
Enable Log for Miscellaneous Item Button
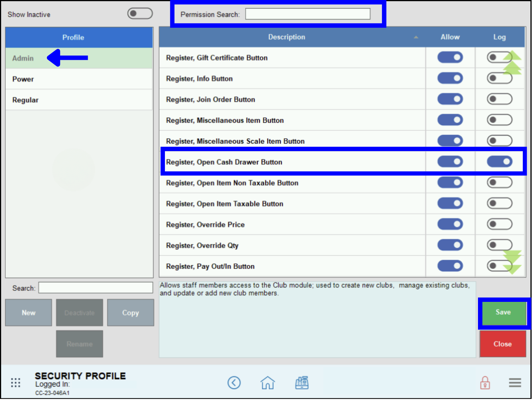pyautogui.click(x=499, y=120)
